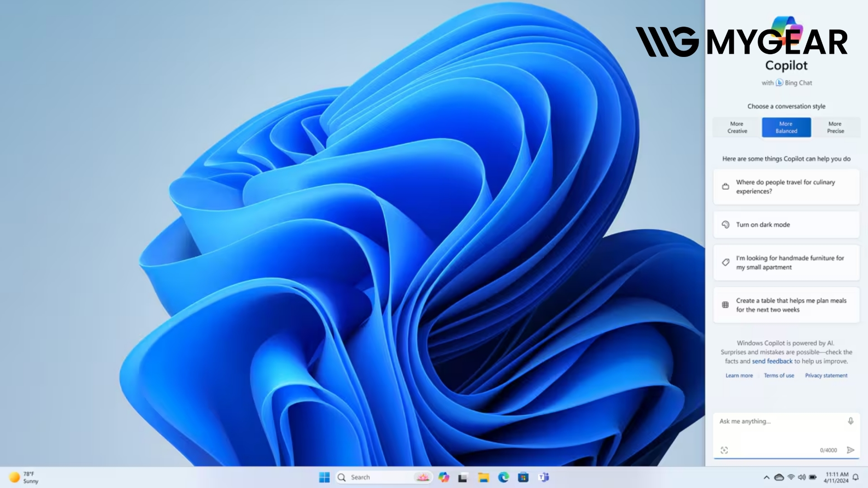Open the weather widget showing Sunny
The image size is (868, 488).
tap(24, 477)
